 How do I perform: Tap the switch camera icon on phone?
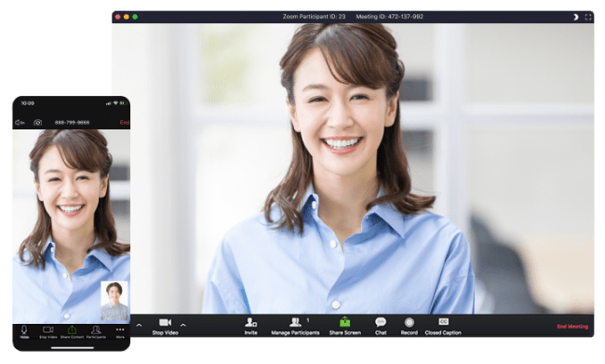37,122
